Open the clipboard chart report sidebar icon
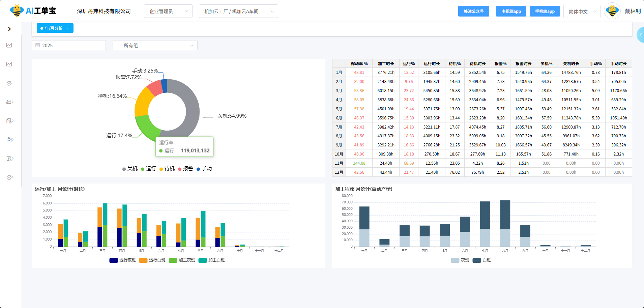 pos(10,140)
